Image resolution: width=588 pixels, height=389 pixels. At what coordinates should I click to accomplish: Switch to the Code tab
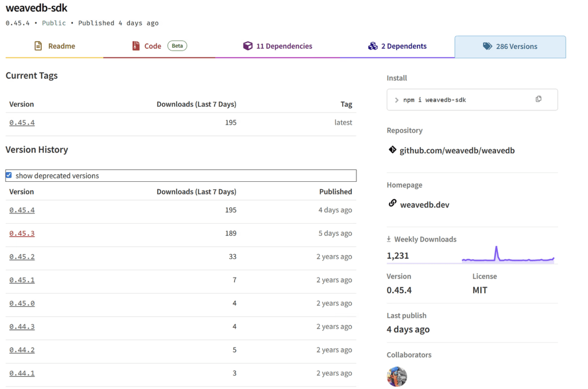[160, 46]
